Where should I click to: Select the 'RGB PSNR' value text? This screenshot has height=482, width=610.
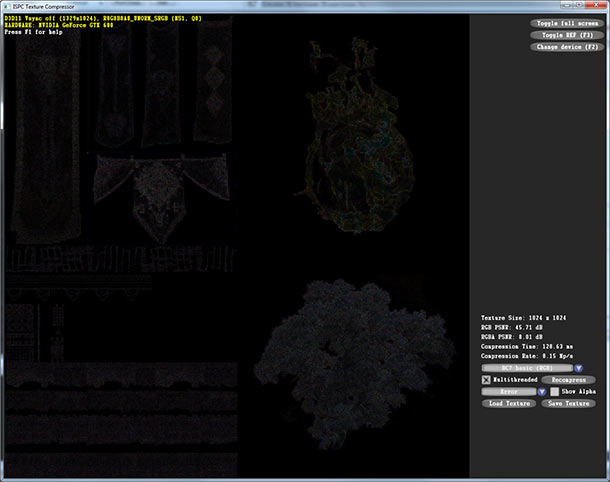(512, 328)
